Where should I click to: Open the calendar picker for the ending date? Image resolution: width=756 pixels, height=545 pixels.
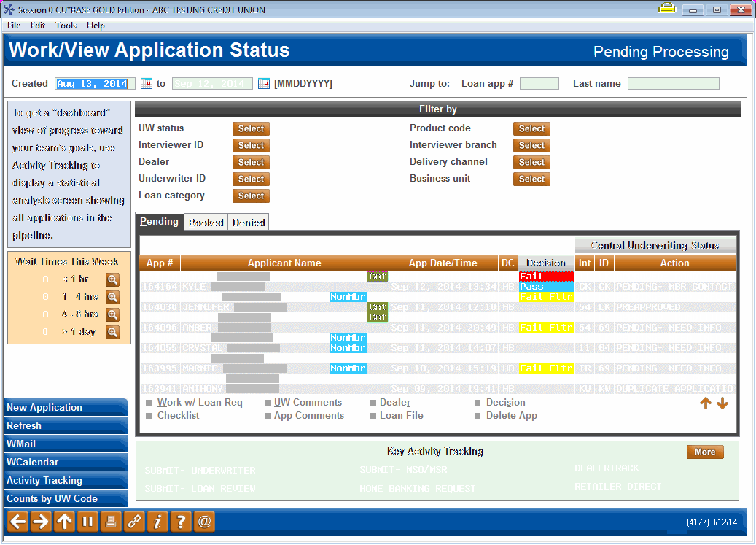coord(262,83)
